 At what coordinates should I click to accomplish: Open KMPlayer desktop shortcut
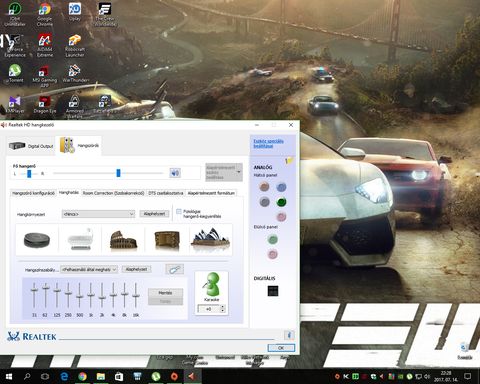point(15,105)
